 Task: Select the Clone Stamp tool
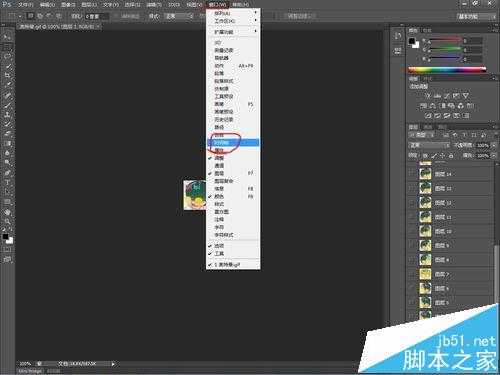coord(7,115)
